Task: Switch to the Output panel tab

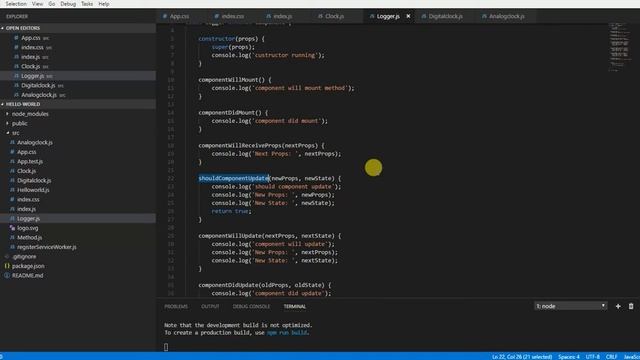Action: click(x=210, y=306)
